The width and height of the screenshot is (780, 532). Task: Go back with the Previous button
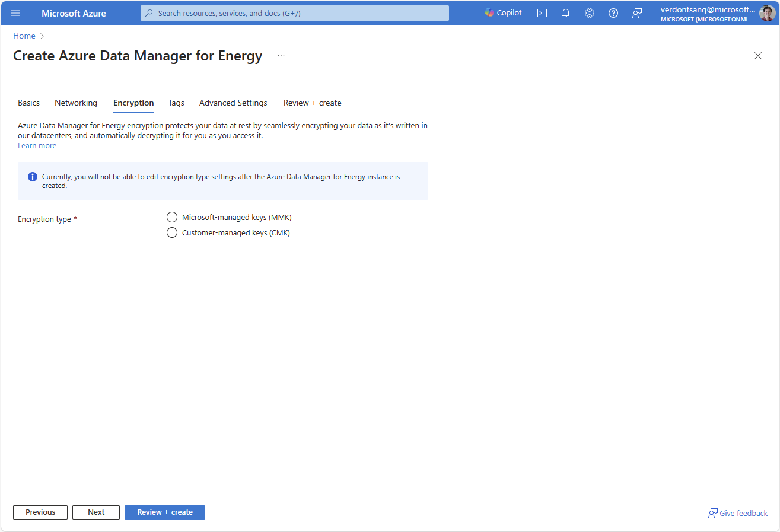pos(40,512)
